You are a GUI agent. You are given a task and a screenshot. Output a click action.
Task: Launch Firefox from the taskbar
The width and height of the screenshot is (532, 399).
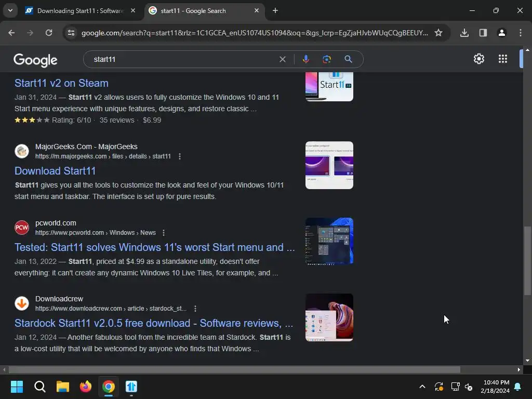86,387
